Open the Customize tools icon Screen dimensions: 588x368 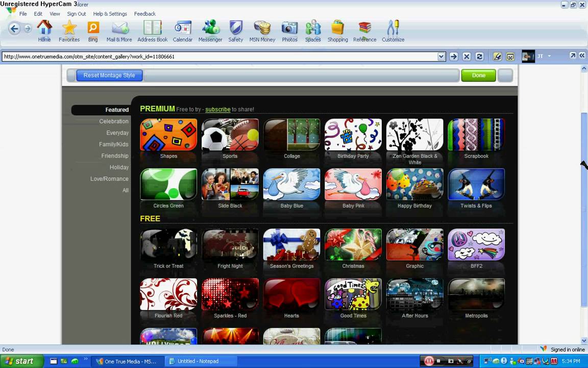pos(393,31)
